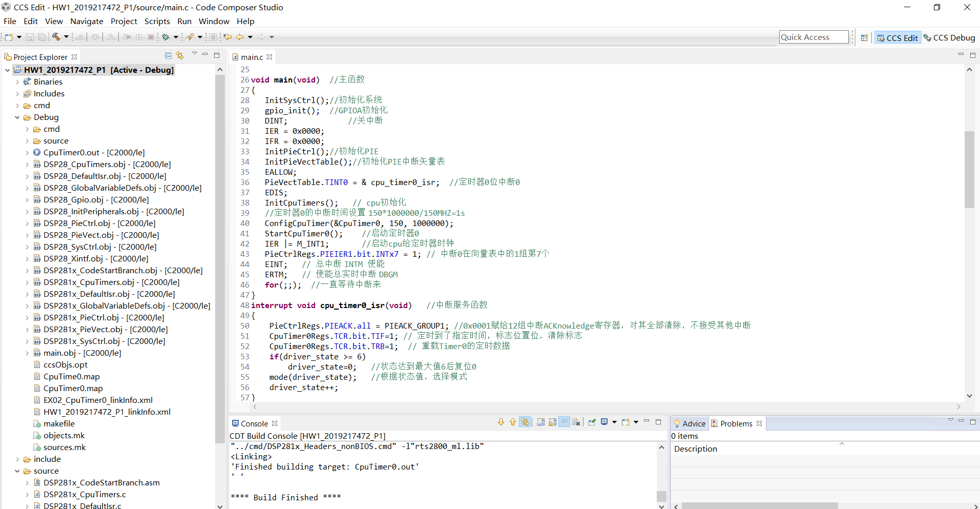980x509 pixels.
Task: Minimize the Console panel
Action: [x=647, y=421]
